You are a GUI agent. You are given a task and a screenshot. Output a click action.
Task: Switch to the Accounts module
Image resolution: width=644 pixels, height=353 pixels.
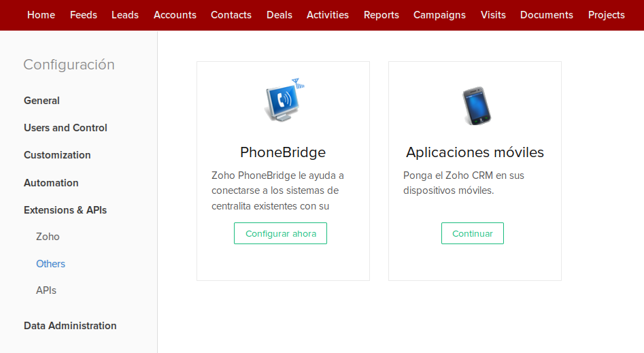click(x=175, y=15)
